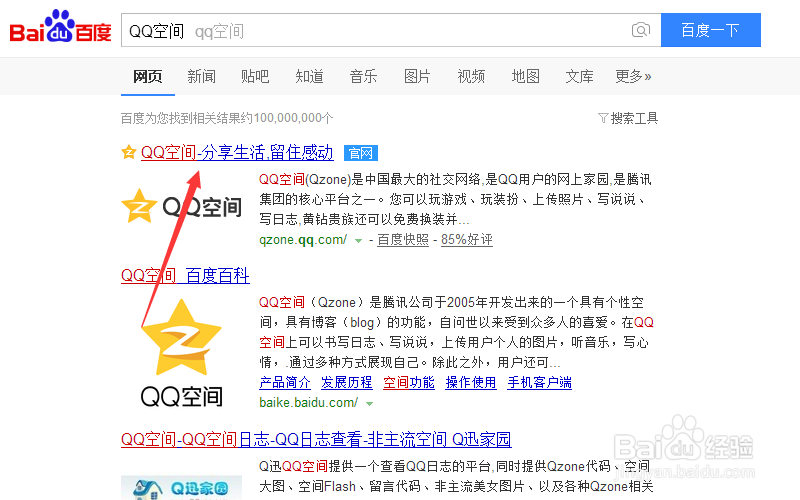This screenshot has height=500, width=800.
Task: Open the 百度快照 cached page link
Action: 403,239
